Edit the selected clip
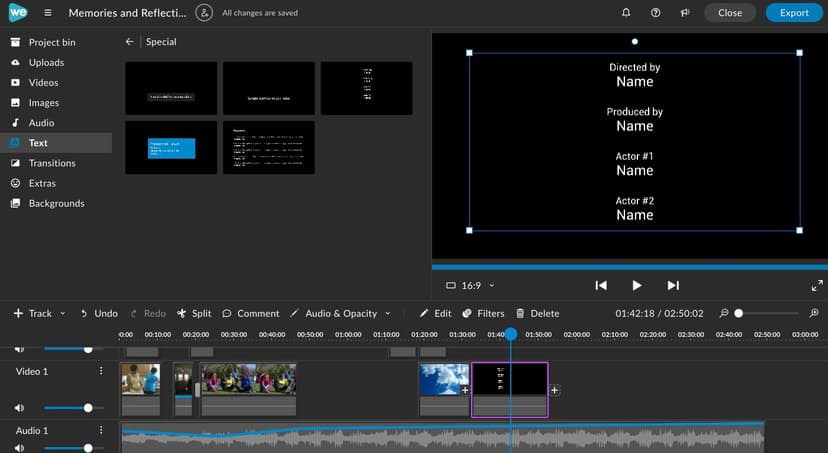Screen dimensions: 828x453 pyautogui.click(x=436, y=314)
